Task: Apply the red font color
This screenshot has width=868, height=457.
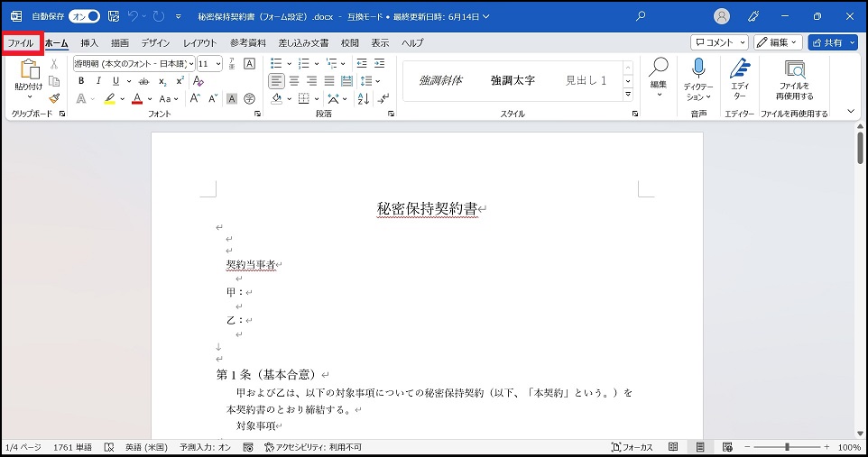Action: 137,99
